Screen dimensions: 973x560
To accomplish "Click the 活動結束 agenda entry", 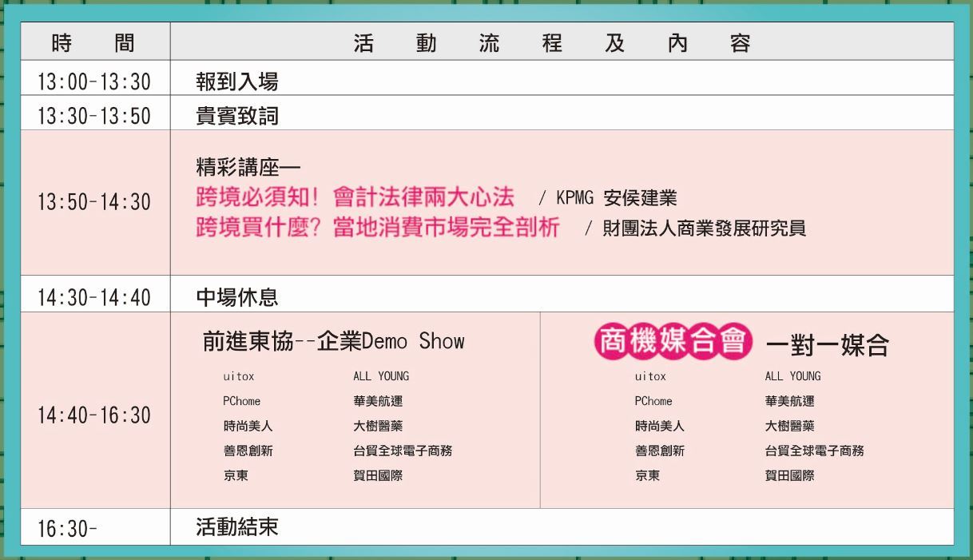I will (237, 527).
